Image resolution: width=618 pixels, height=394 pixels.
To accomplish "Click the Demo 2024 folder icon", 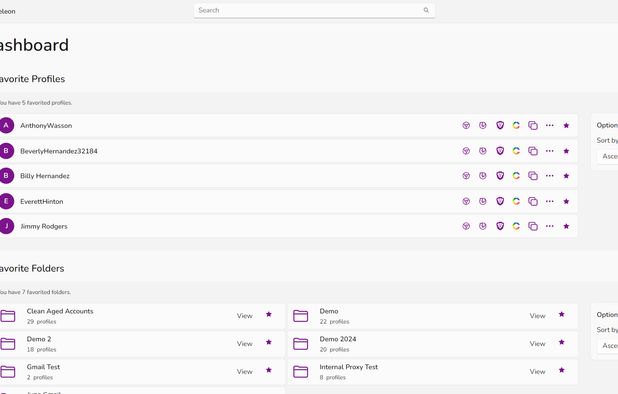I will [300, 344].
